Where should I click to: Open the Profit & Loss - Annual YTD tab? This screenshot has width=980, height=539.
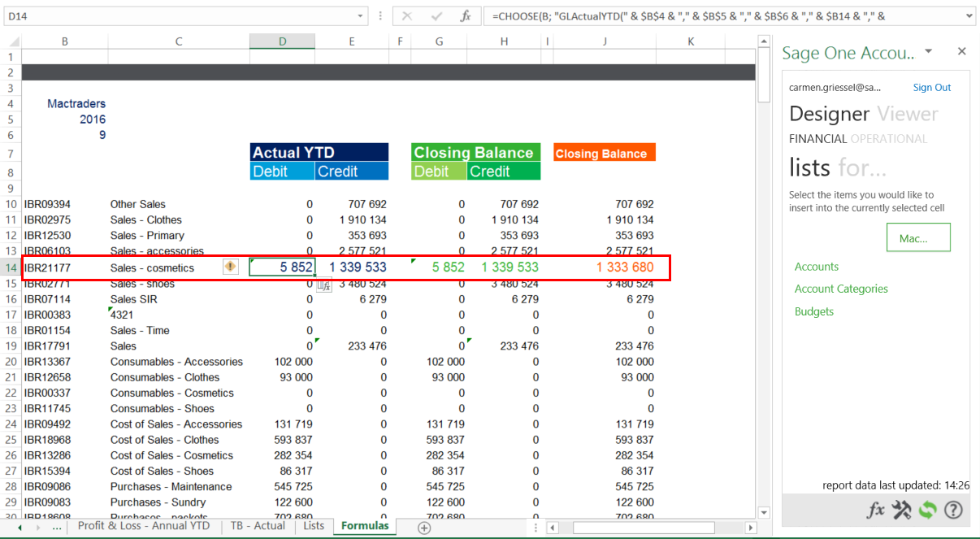tap(143, 526)
